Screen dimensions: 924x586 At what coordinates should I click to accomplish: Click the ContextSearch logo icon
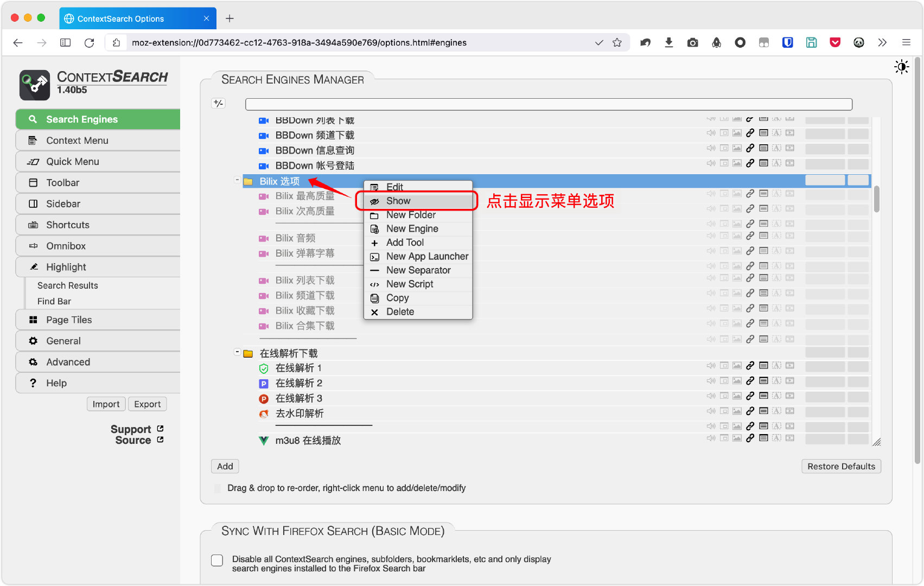[x=35, y=85]
